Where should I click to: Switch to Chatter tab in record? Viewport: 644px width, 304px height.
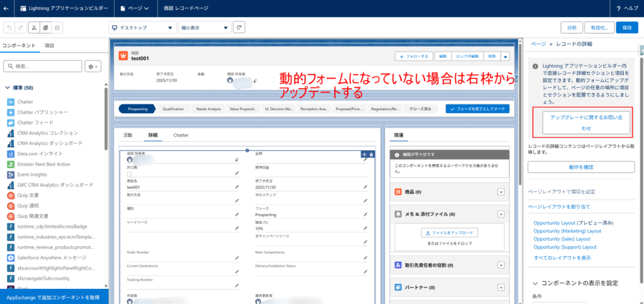[181, 135]
